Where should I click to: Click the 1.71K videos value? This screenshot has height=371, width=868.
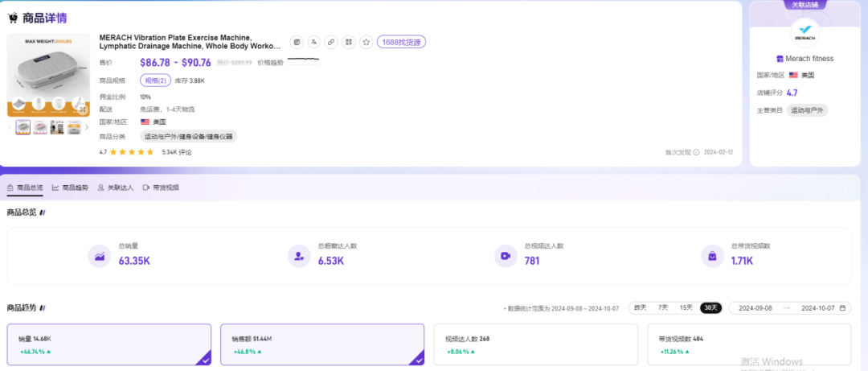(x=743, y=261)
